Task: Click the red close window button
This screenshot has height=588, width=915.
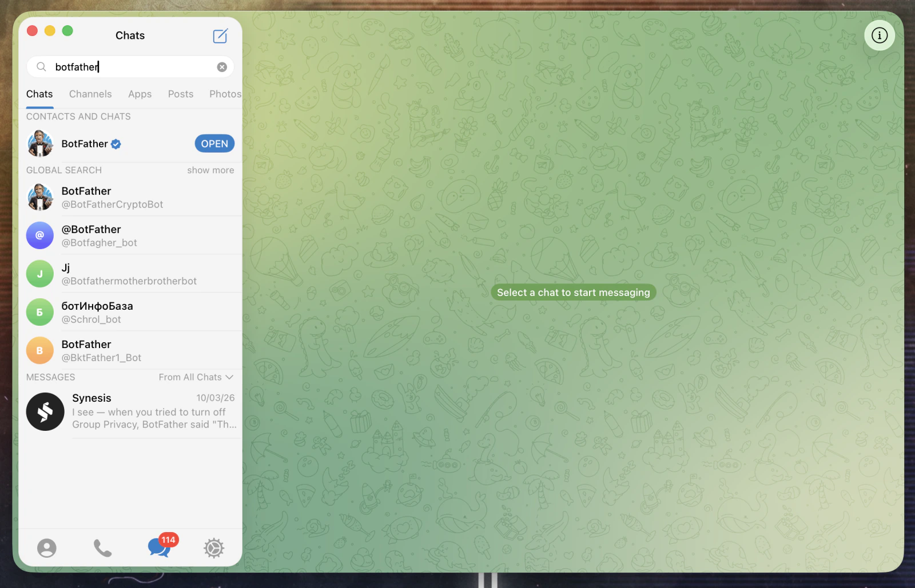Action: point(33,31)
